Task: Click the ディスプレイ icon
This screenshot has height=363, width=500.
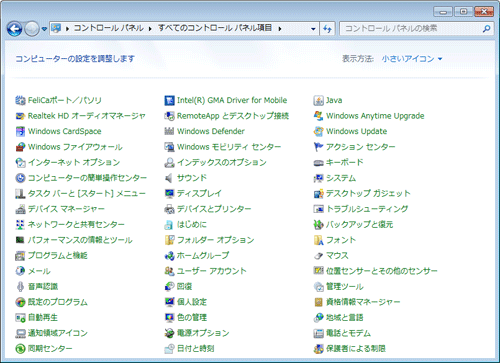Action: pos(169,193)
